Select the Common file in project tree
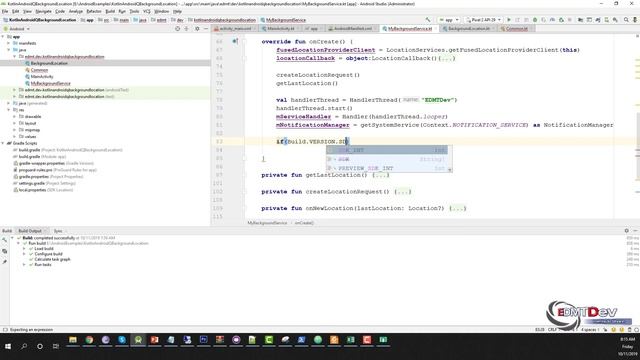This screenshot has width=640, height=360. click(39, 70)
